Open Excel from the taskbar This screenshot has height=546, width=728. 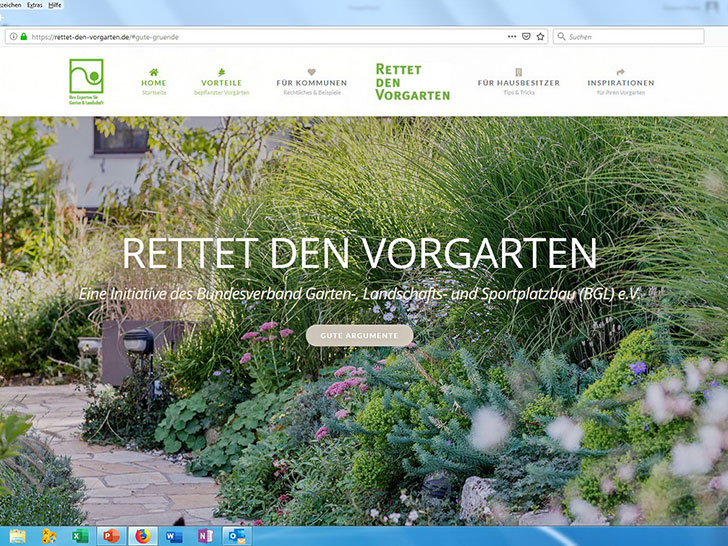(x=80, y=536)
